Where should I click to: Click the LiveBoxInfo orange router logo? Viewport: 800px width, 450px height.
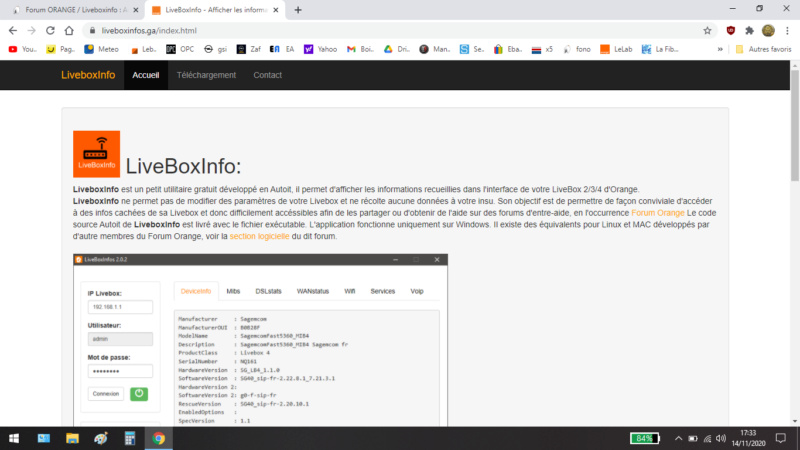point(96,154)
